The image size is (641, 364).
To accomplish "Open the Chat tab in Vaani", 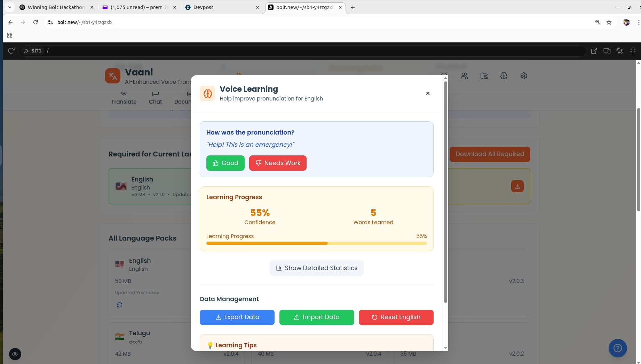I will pyautogui.click(x=155, y=98).
